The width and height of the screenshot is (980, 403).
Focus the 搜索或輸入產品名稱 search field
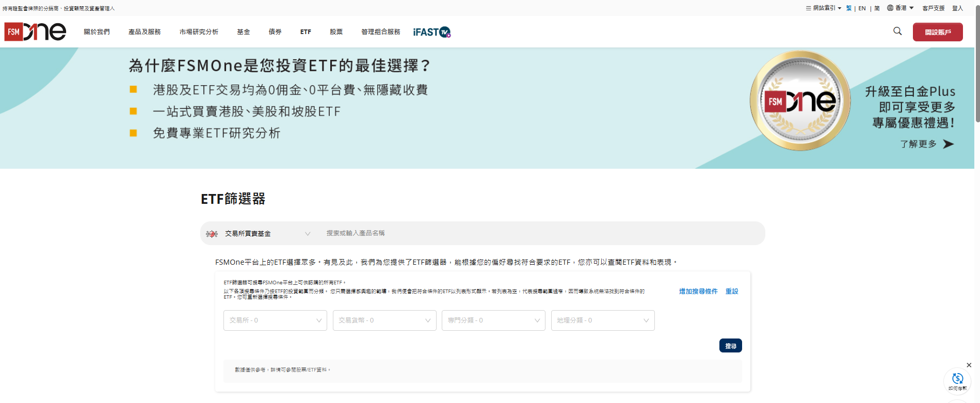542,233
